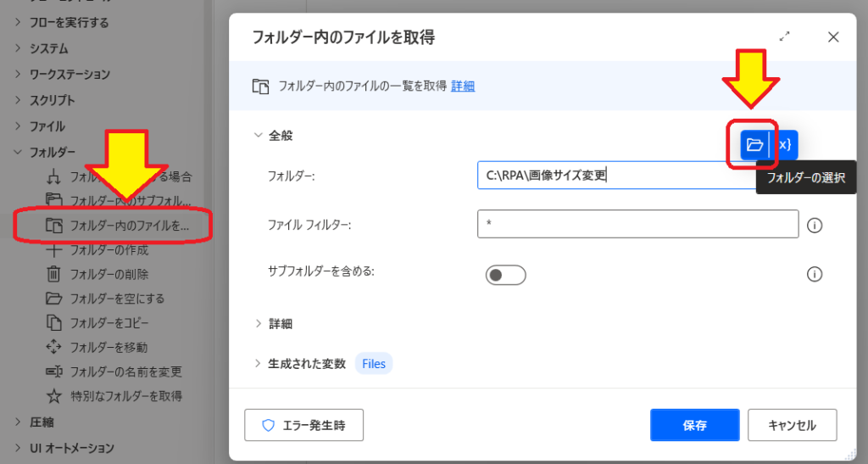Expand dialog using the resize arrows icon
Screen dimensions: 868x464
coord(785,36)
